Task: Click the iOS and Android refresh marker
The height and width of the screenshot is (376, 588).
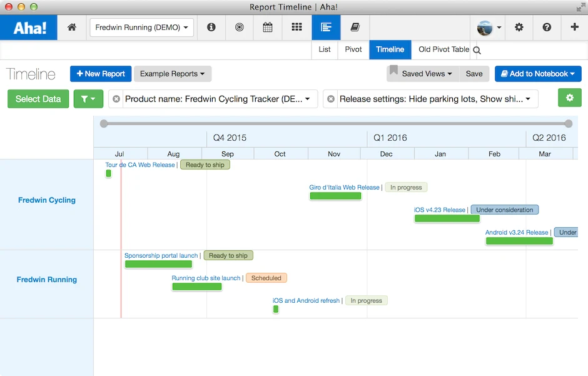Action: 276,309
